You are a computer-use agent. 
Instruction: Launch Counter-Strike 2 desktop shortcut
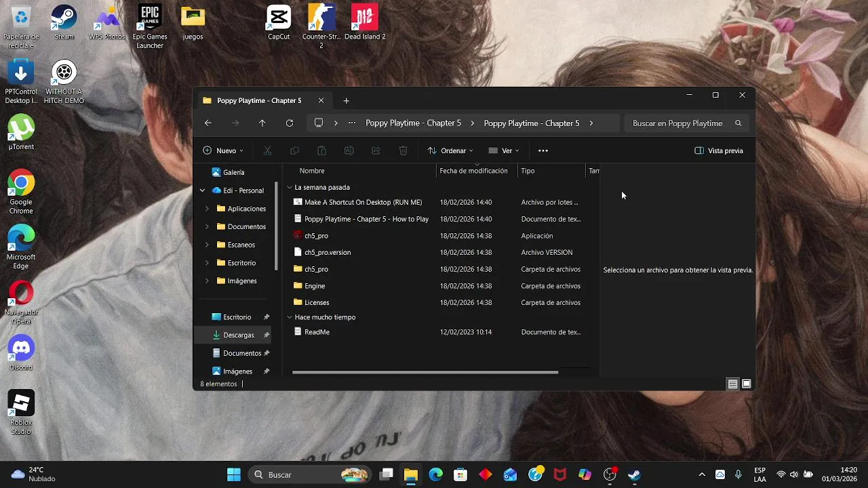[321, 26]
